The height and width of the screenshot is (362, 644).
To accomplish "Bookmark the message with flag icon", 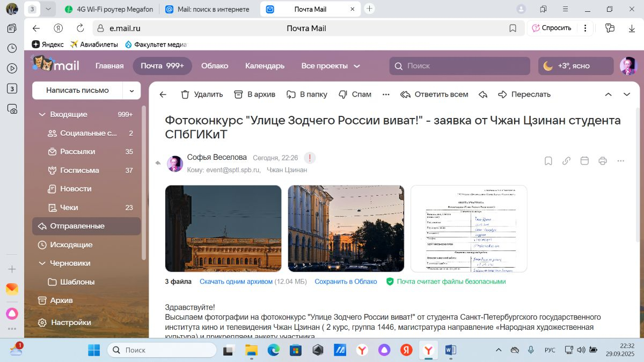I will tap(548, 161).
